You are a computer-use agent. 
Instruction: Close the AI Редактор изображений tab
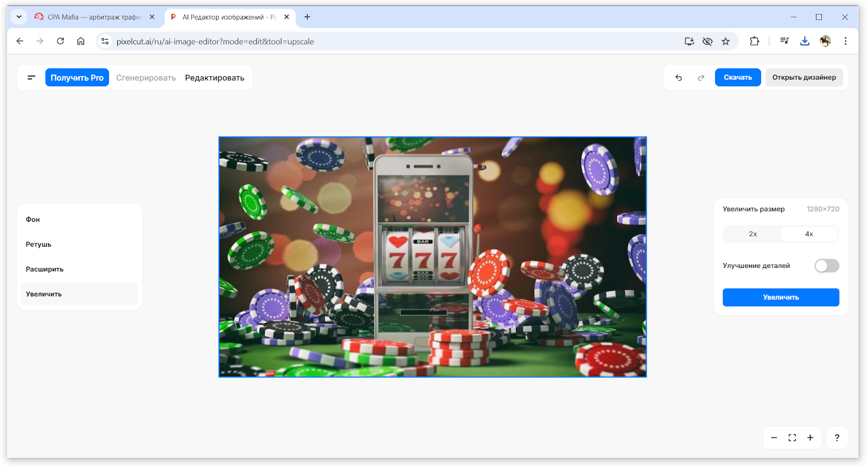click(286, 17)
